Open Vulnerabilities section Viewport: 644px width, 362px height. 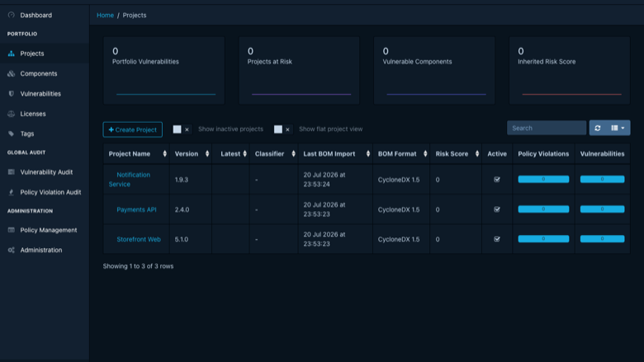[x=40, y=93]
